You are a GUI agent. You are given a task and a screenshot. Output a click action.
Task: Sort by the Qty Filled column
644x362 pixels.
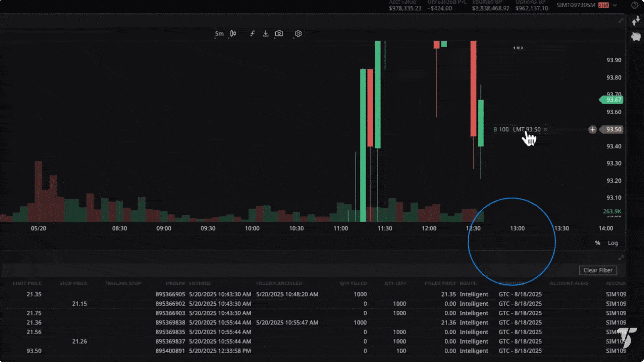point(353,284)
